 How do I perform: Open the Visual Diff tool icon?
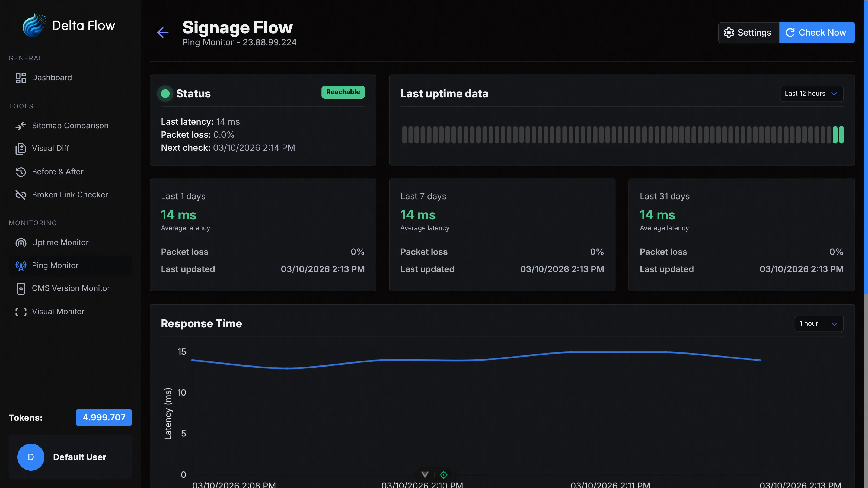(x=21, y=149)
